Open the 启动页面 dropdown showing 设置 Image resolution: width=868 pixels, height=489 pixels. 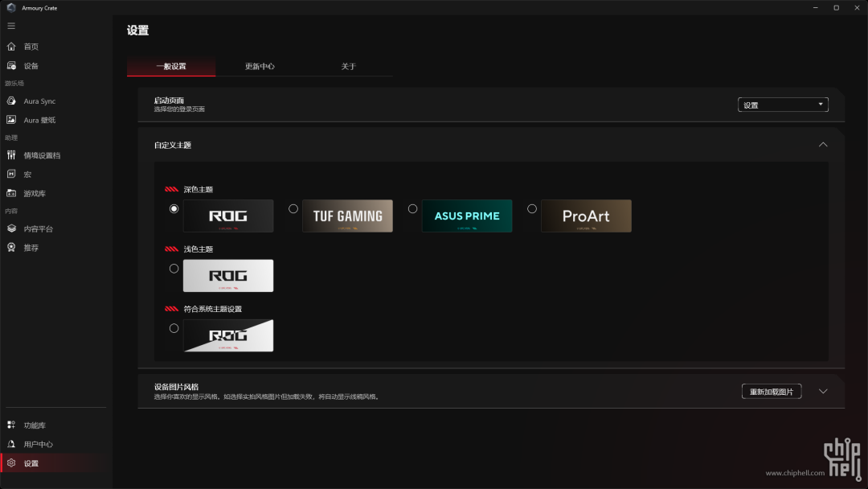click(x=783, y=105)
